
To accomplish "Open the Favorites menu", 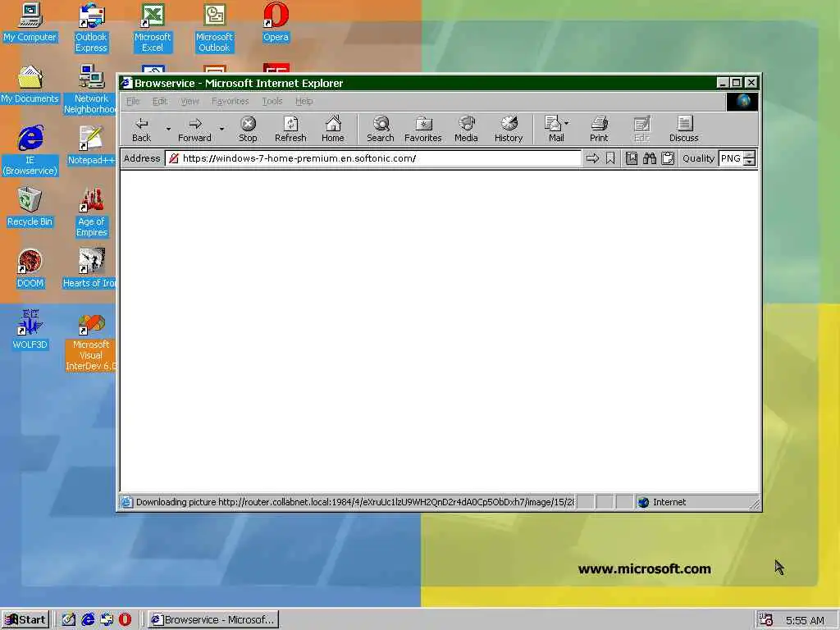I will click(x=231, y=101).
